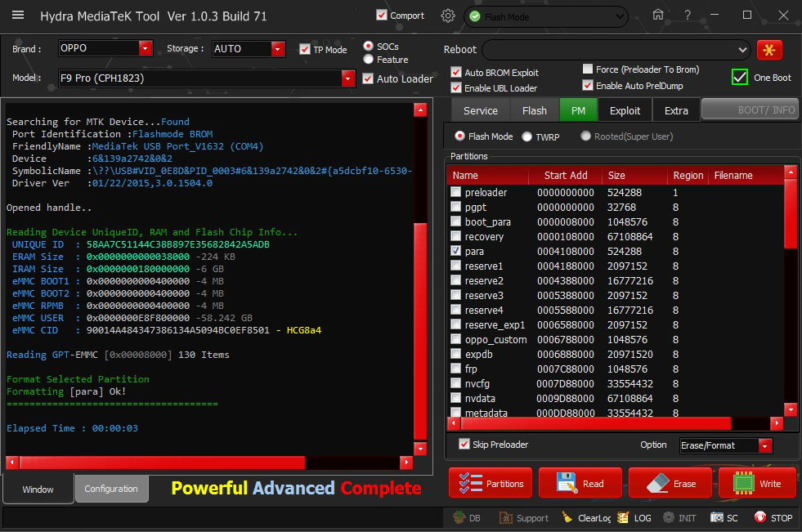This screenshot has width=802, height=532.
Task: Click the ClearLog broom icon
Action: pos(567,517)
